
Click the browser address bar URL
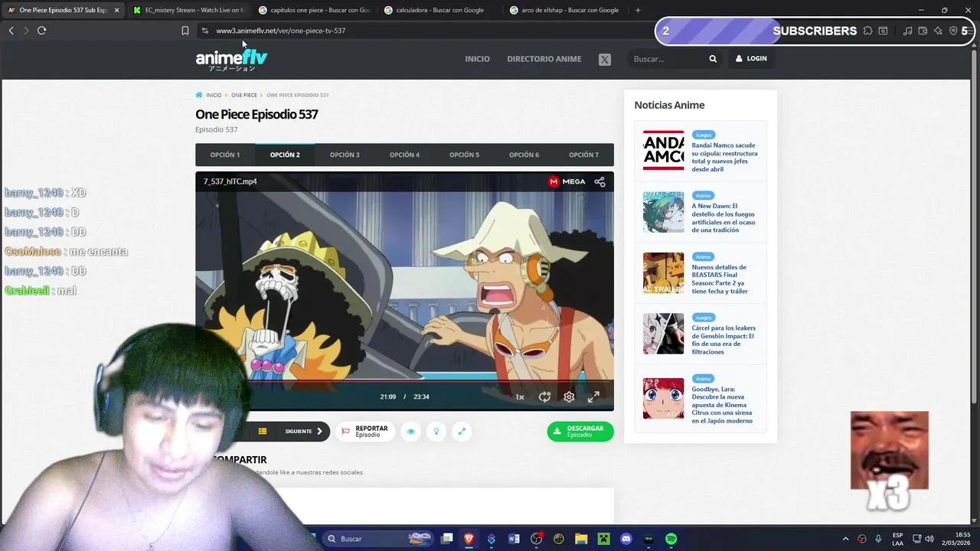click(280, 31)
